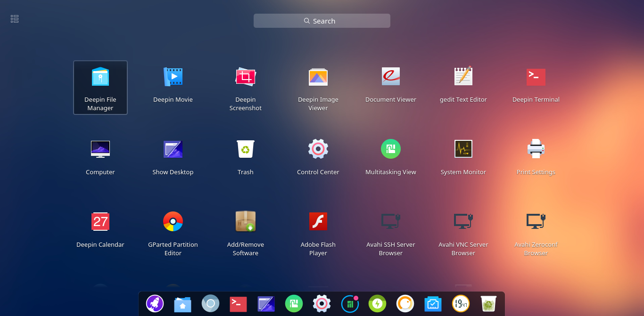Image resolution: width=644 pixels, height=316 pixels.
Task: Switch launcher to category list view
Action: (x=14, y=19)
